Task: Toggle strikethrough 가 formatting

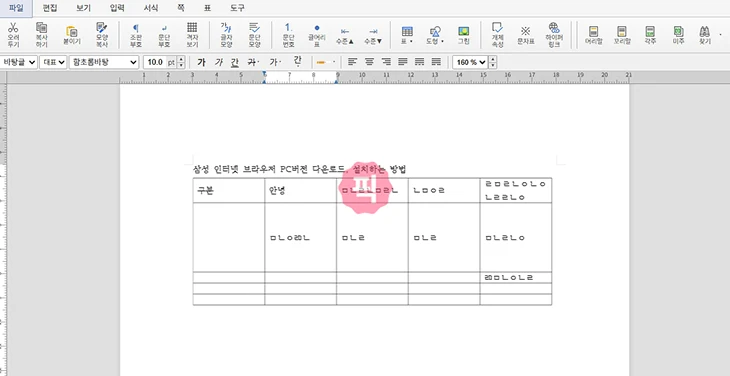Action: coord(252,62)
